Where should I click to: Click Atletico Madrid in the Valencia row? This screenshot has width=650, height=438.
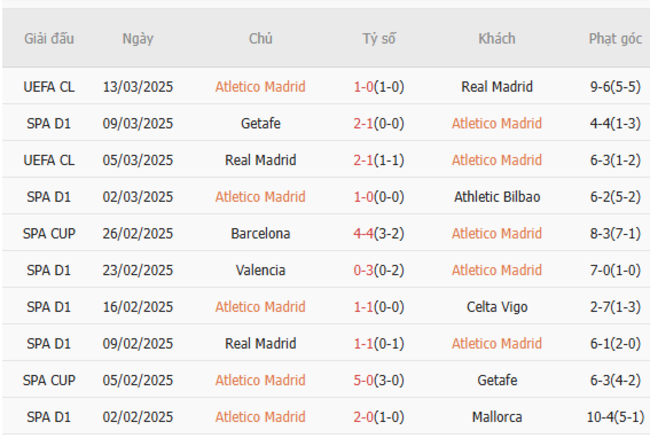click(497, 270)
